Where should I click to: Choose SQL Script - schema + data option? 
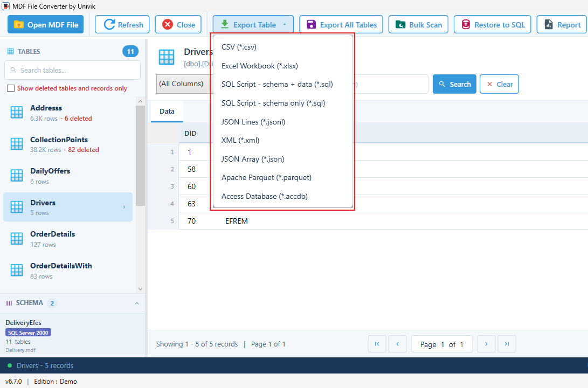(x=283, y=85)
